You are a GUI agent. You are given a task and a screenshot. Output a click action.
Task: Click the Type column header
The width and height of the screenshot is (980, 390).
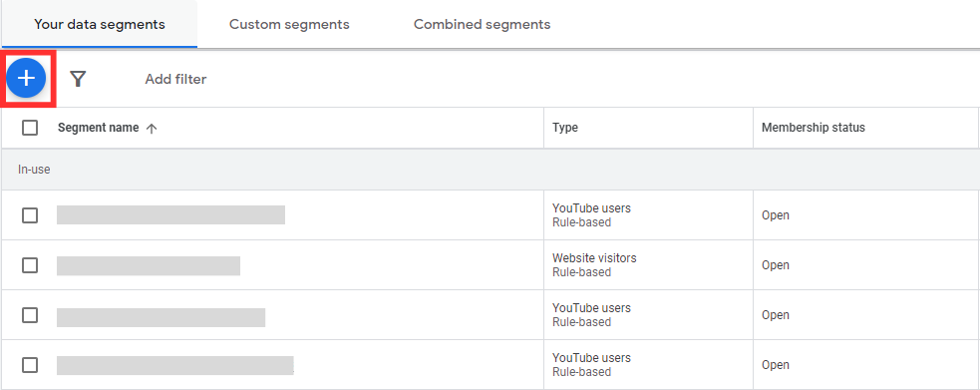click(565, 128)
